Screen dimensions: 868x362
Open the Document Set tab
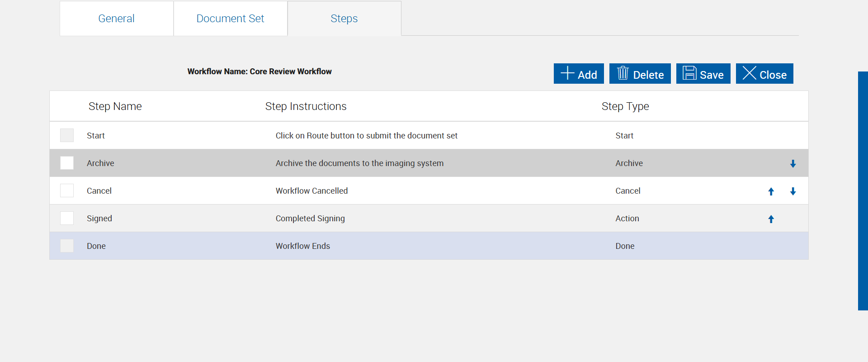[230, 19]
